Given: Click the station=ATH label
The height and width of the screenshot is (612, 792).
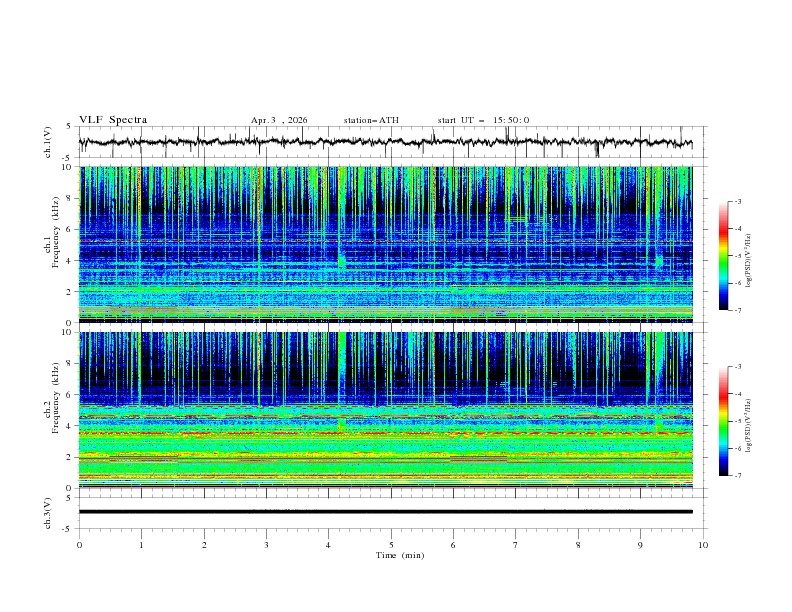Looking at the screenshot, I should coord(371,120).
